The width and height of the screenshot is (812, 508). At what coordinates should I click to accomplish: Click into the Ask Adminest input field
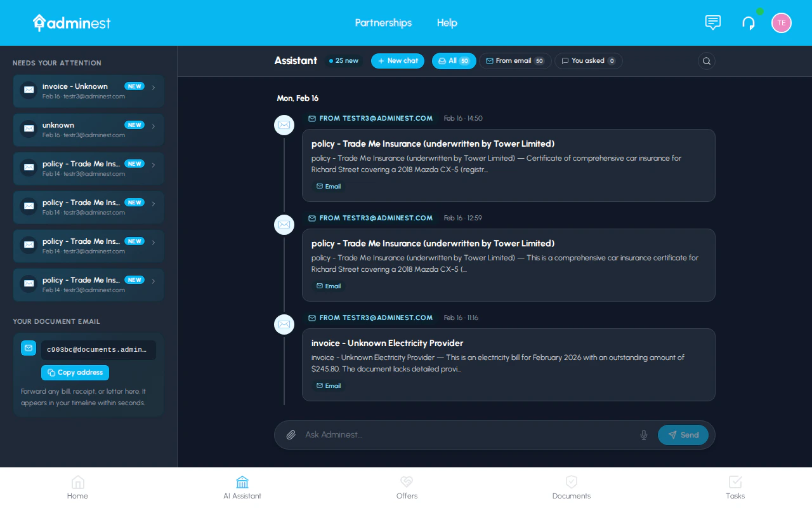point(468,435)
